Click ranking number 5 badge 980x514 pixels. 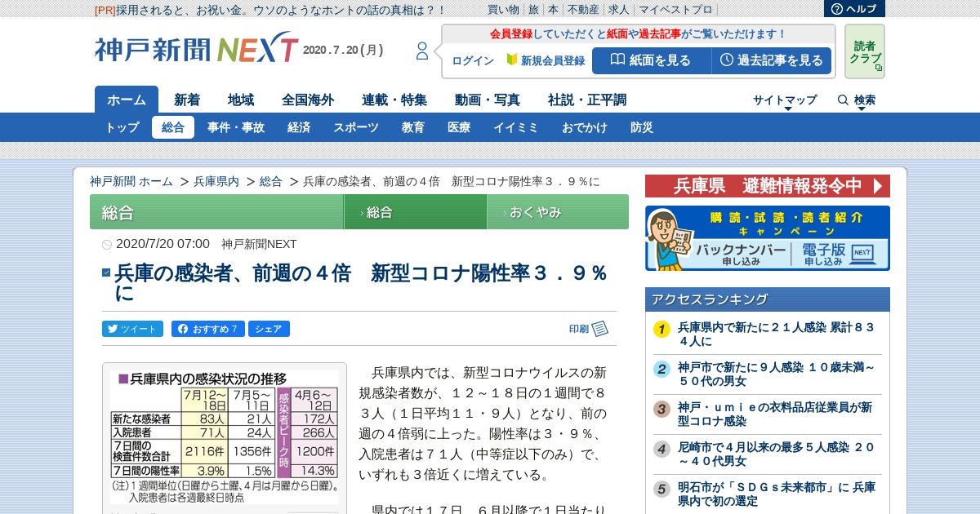pyautogui.click(x=661, y=489)
